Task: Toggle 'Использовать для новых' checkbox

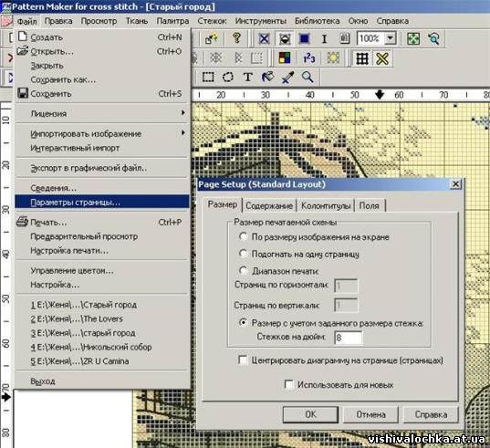Action: [288, 384]
